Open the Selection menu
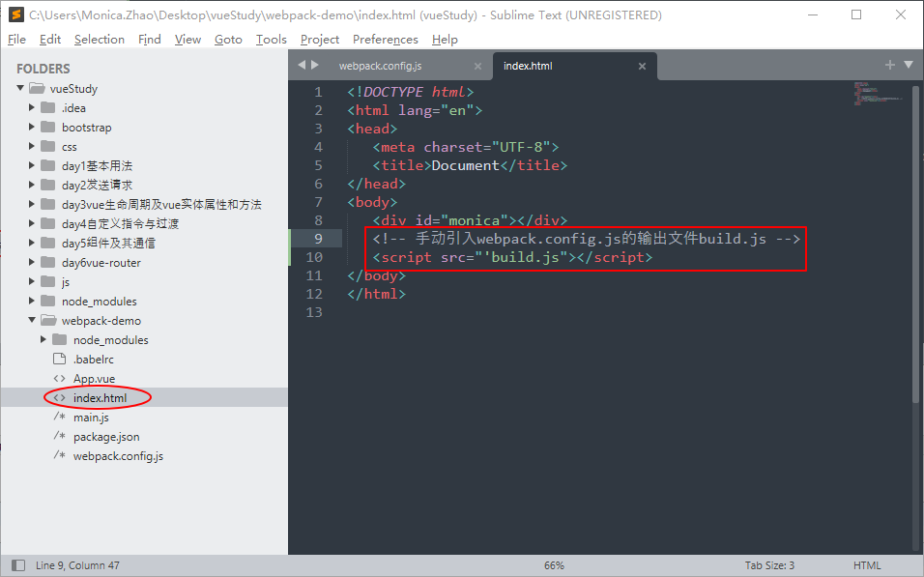 (99, 40)
